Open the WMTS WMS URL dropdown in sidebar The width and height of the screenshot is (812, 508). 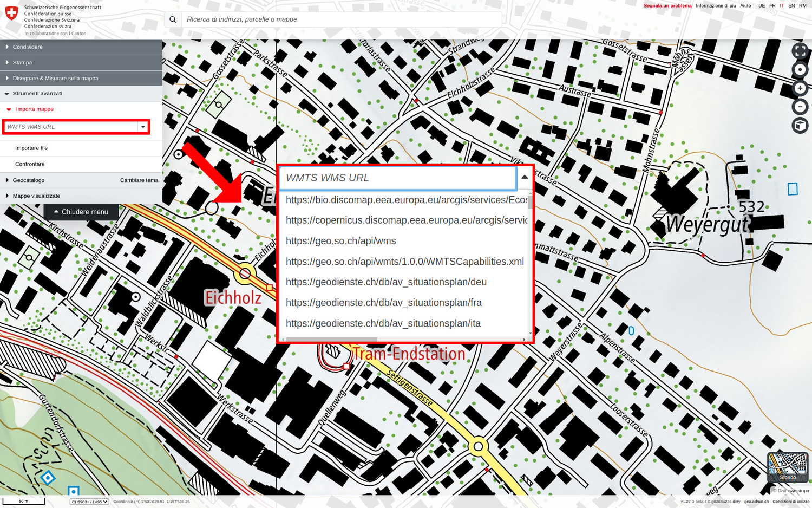[x=142, y=127]
